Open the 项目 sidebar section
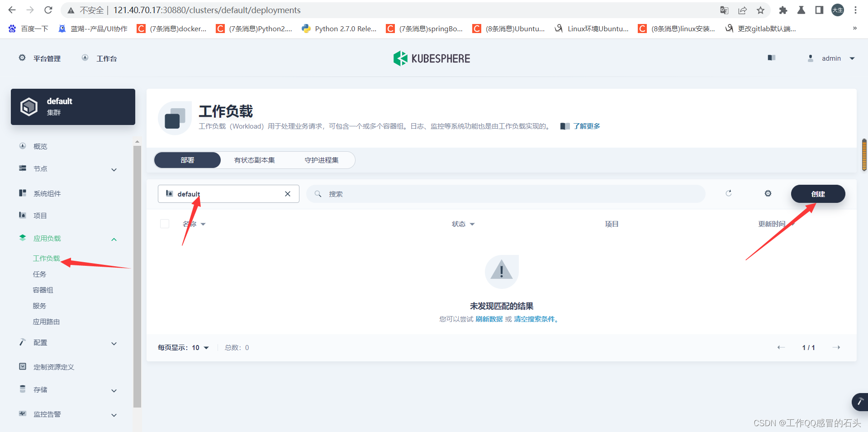Image resolution: width=868 pixels, height=432 pixels. pyautogui.click(x=39, y=215)
